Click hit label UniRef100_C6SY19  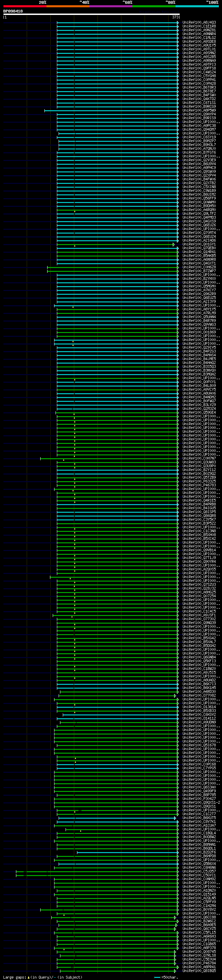click(x=199, y=137)
